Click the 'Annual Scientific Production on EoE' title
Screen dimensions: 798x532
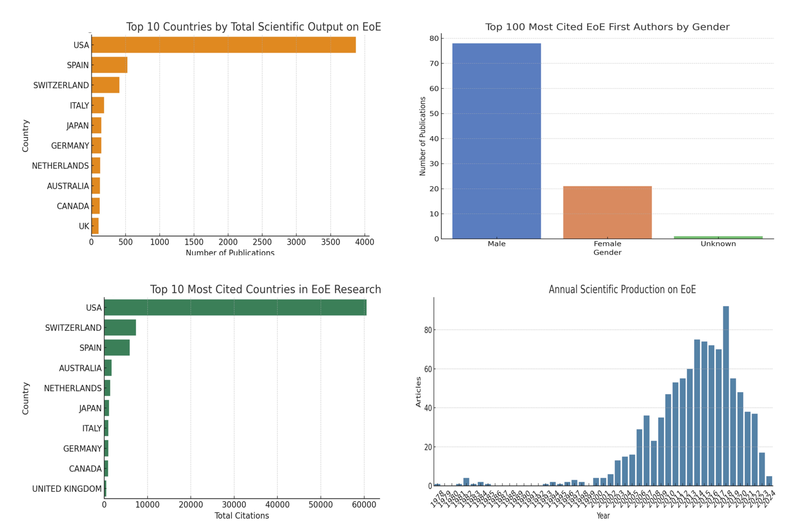pos(622,289)
